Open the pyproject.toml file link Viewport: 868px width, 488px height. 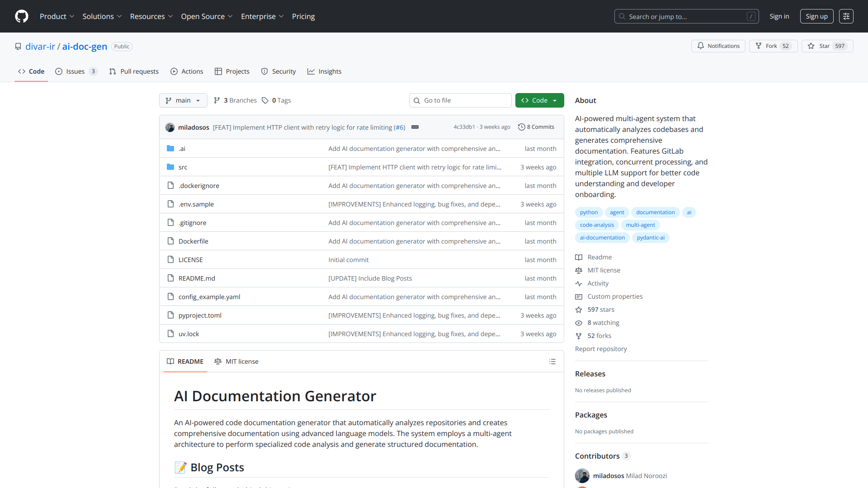pos(200,315)
